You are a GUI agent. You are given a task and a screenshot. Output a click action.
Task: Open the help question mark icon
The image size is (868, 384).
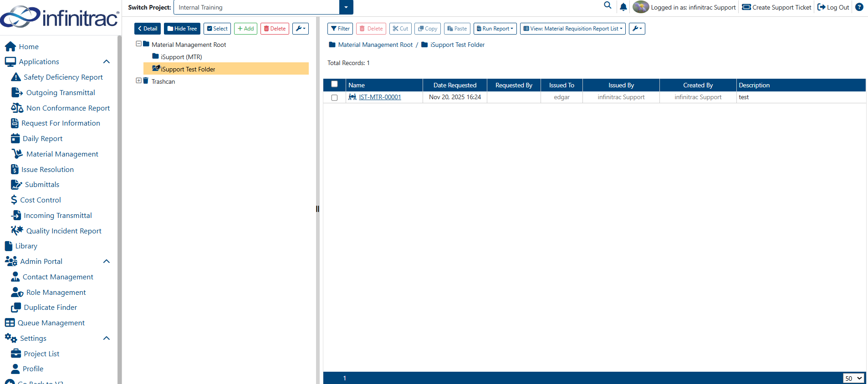point(859,7)
